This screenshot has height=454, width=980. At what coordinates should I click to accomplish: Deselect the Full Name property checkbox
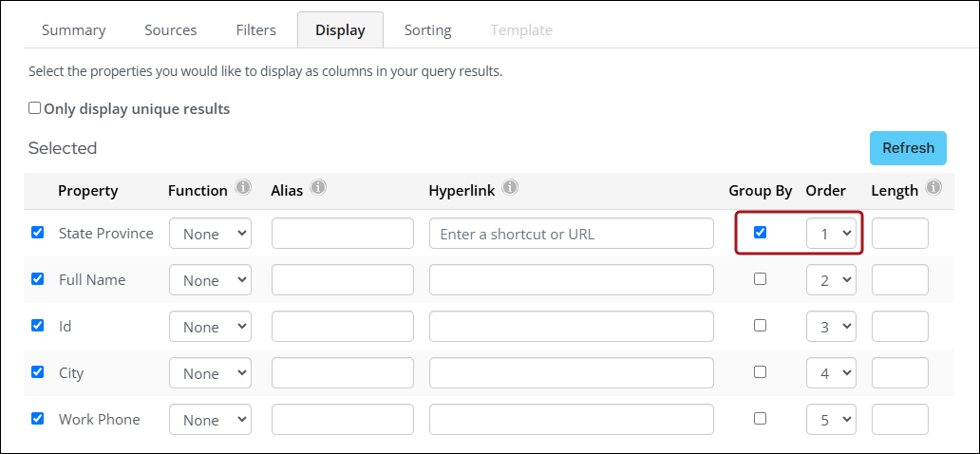(38, 279)
